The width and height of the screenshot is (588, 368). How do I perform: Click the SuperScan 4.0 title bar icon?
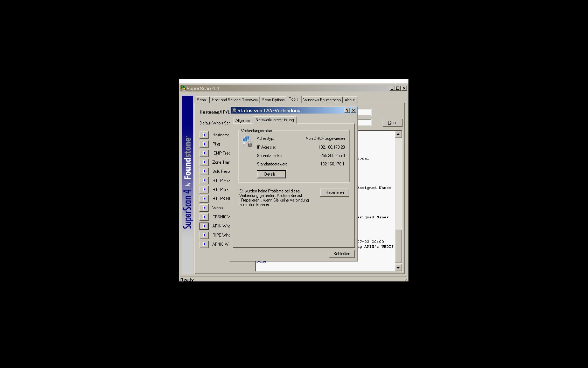coord(183,88)
